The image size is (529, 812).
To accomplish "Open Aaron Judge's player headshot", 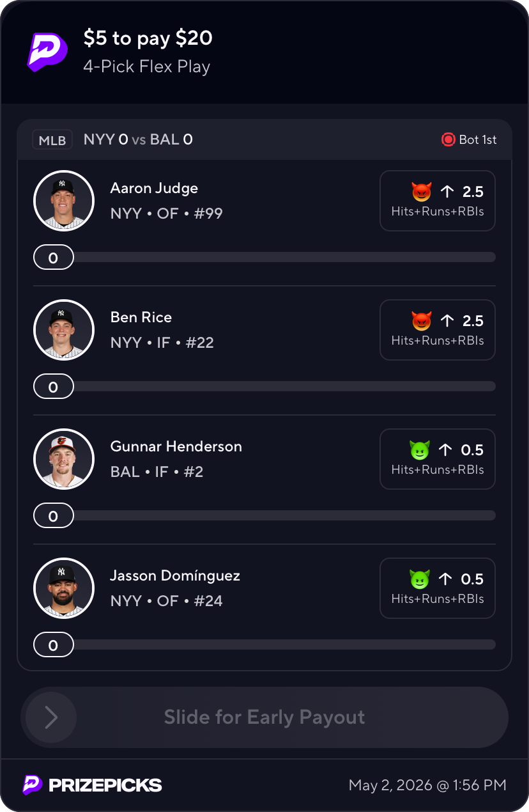I will 64,201.
